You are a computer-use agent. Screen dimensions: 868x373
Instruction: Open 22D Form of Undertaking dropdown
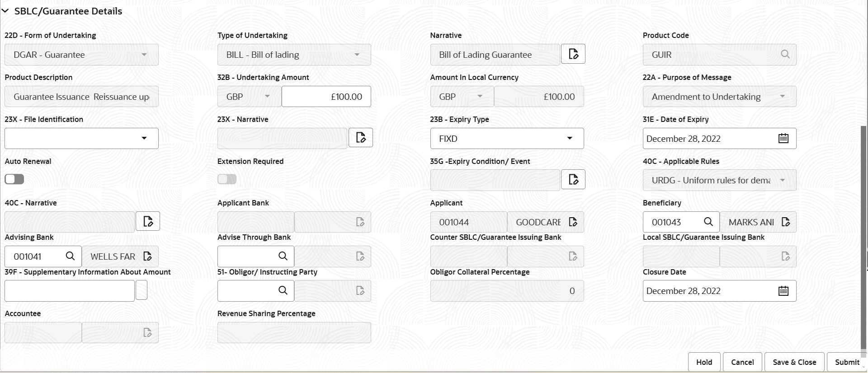81,55
